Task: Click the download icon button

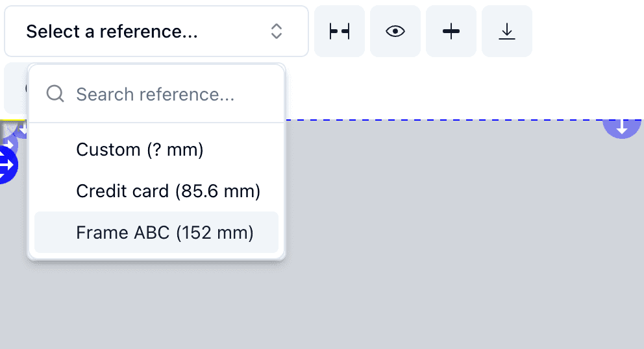Action: 506,31
